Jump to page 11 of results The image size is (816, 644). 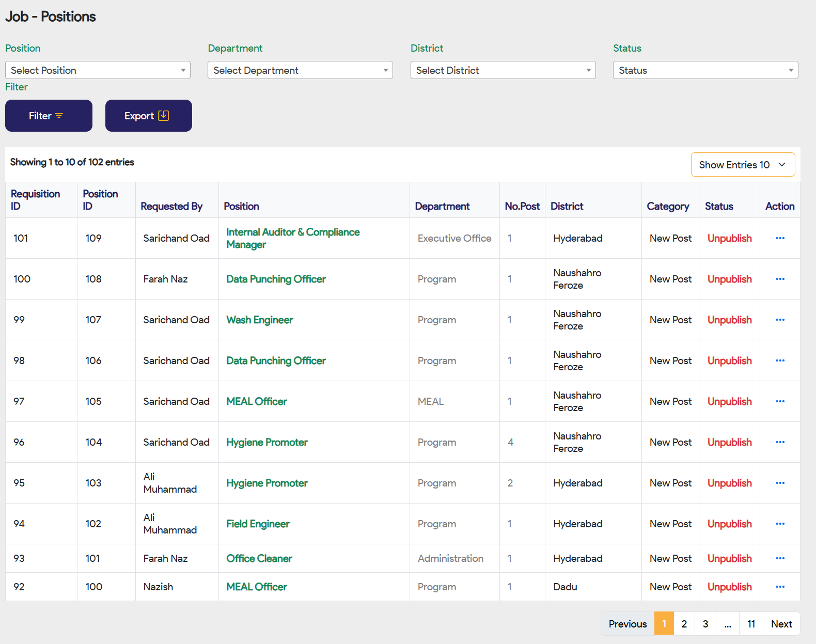751,624
